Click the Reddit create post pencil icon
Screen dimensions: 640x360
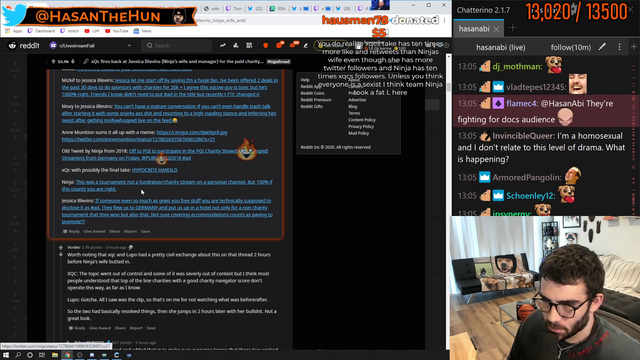[306, 46]
